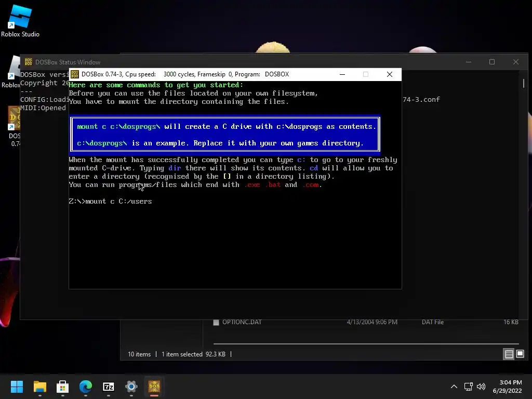This screenshot has height=399, width=532.
Task: Click the '10 items' status bar text
Action: (139, 354)
